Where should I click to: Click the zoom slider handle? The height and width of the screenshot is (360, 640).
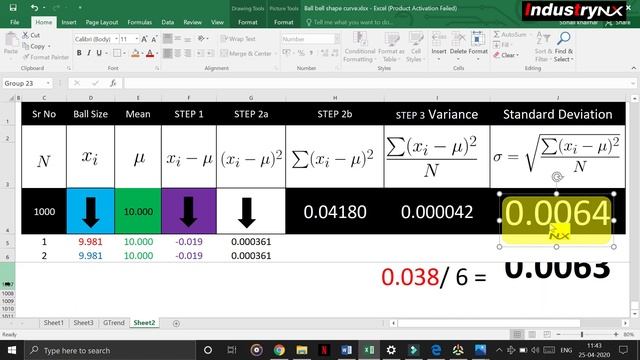[x=582, y=334]
